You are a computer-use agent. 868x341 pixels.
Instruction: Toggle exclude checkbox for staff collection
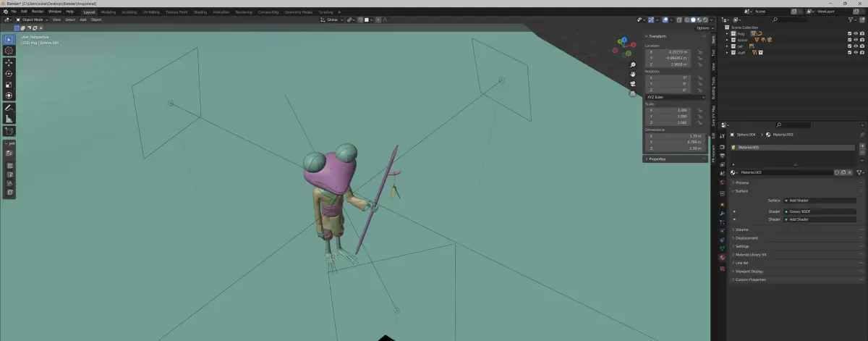(x=850, y=52)
